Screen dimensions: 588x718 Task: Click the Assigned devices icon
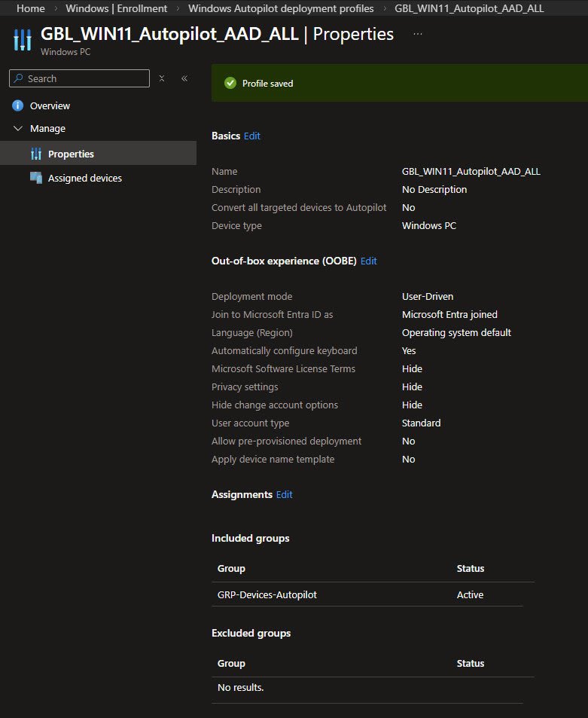point(36,178)
